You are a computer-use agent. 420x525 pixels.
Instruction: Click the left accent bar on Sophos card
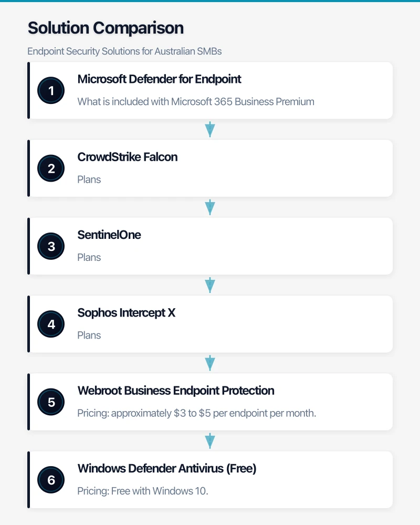click(x=28, y=324)
